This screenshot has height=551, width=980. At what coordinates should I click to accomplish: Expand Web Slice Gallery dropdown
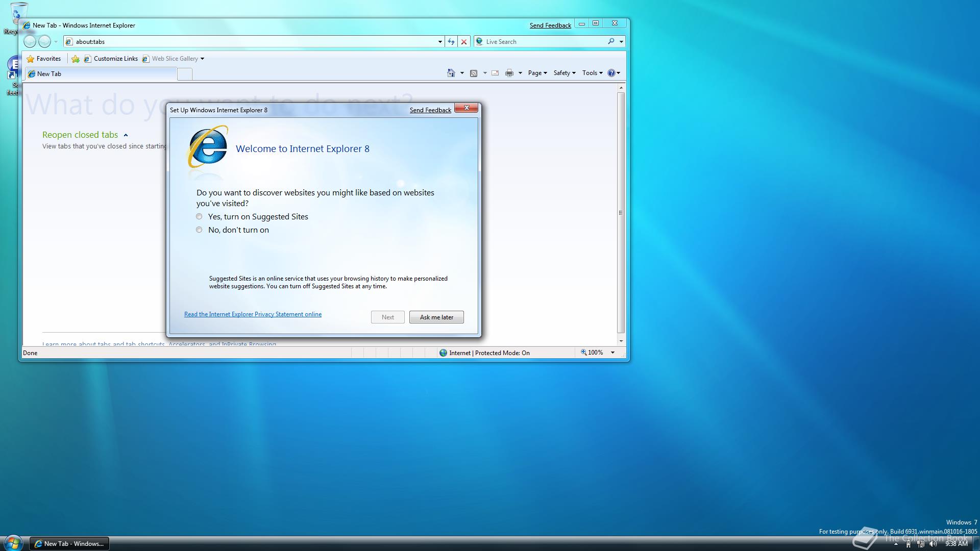click(202, 59)
